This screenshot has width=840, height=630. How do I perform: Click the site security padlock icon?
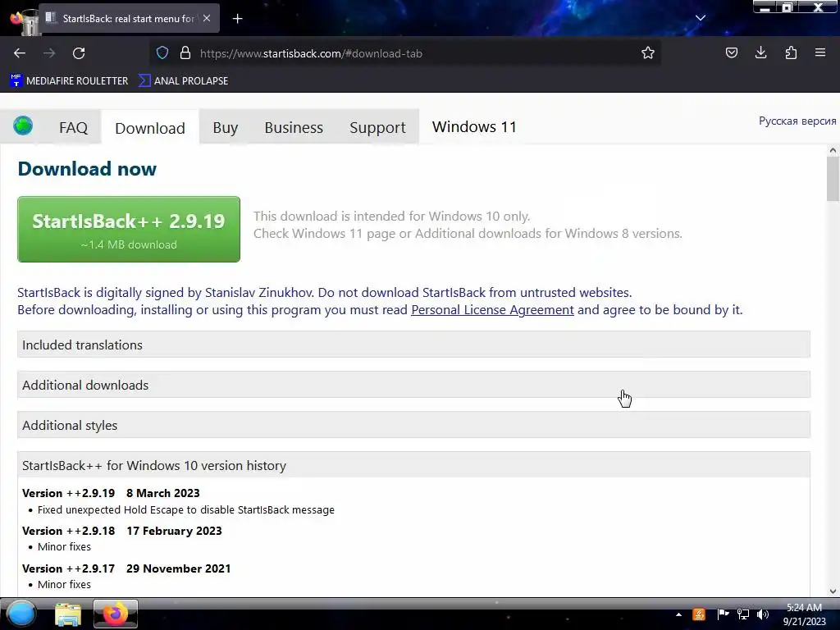185,53
